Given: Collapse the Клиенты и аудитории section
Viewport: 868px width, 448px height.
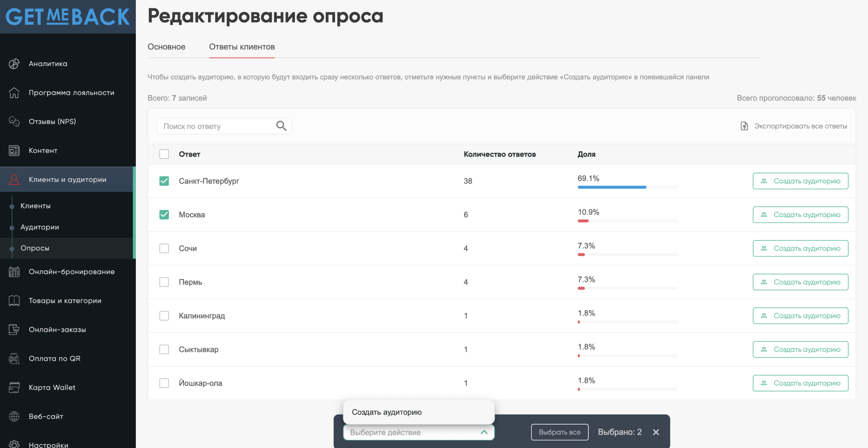Looking at the screenshot, I should tap(68, 179).
